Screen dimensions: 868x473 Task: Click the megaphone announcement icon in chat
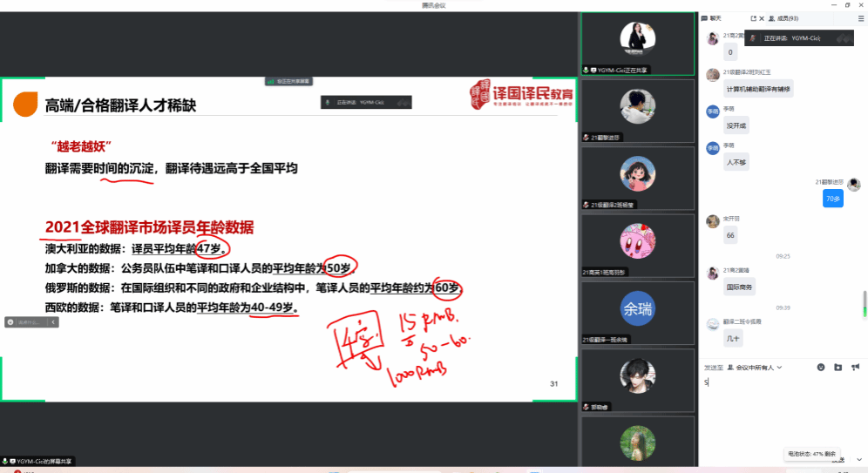click(855, 367)
